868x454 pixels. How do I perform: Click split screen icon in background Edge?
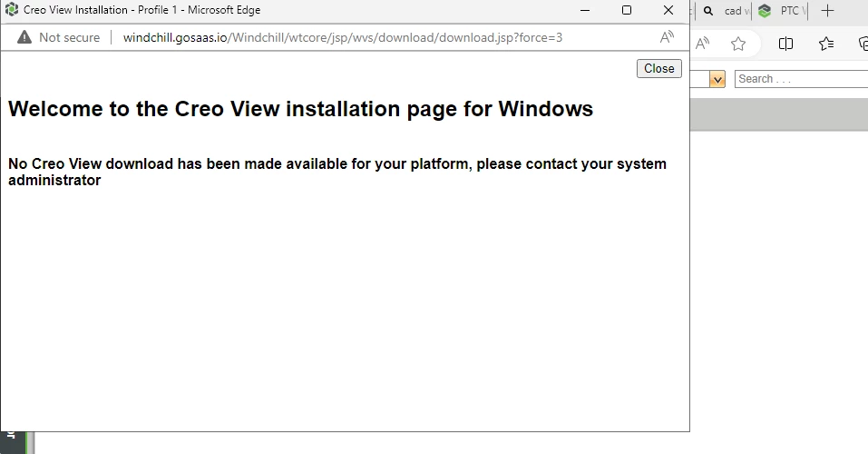tap(785, 44)
